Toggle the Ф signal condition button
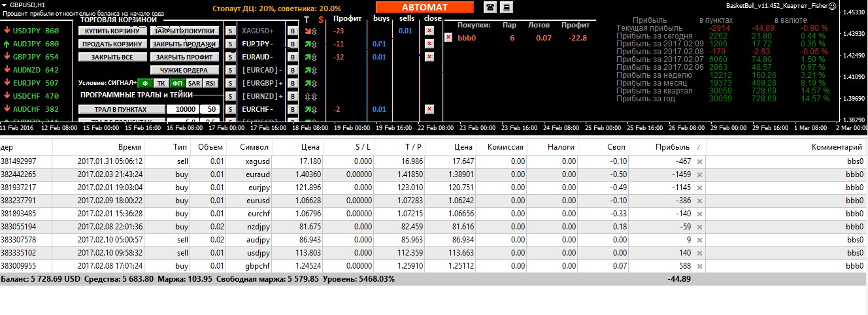 pyautogui.click(x=145, y=83)
